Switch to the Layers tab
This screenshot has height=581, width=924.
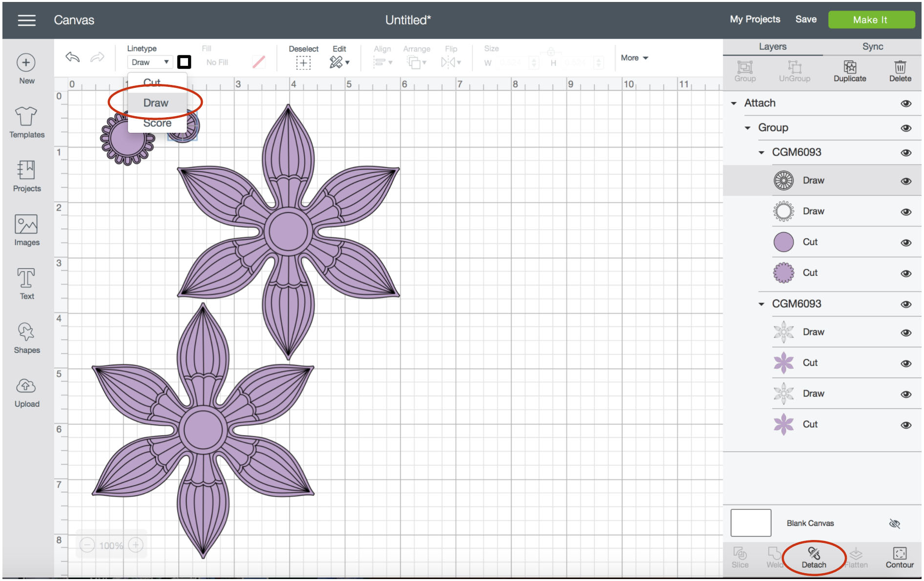click(x=773, y=47)
